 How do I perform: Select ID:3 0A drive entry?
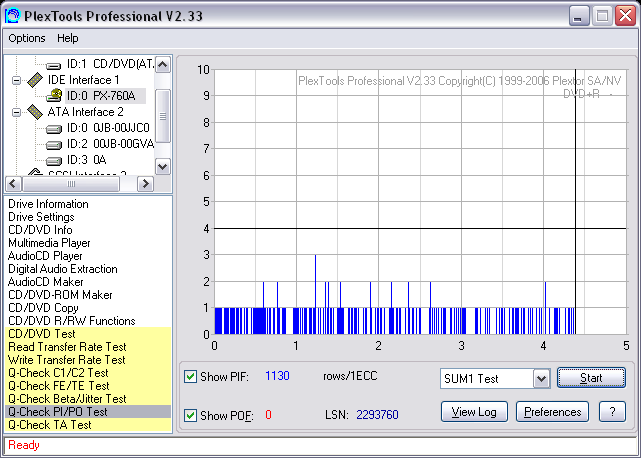(x=86, y=160)
